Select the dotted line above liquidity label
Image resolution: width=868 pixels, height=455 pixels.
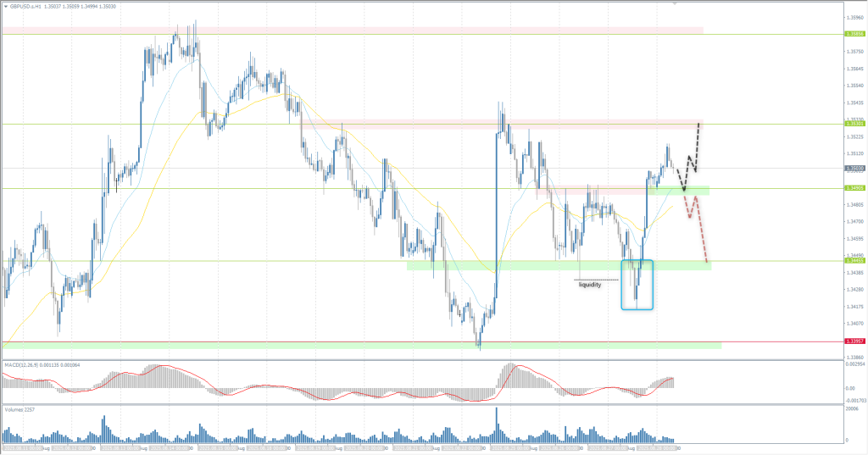point(597,279)
